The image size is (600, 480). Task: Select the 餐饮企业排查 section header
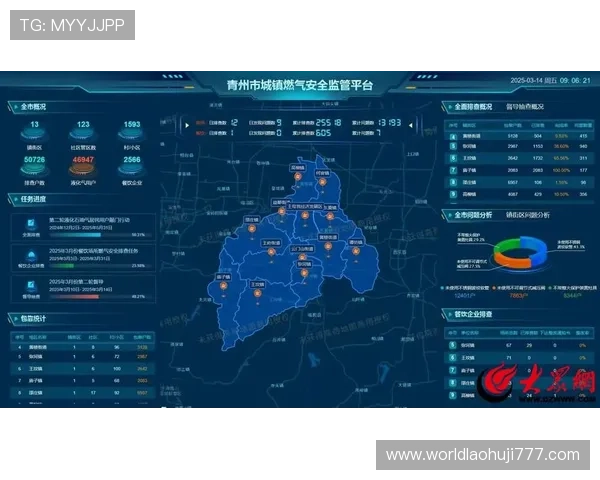(473, 314)
